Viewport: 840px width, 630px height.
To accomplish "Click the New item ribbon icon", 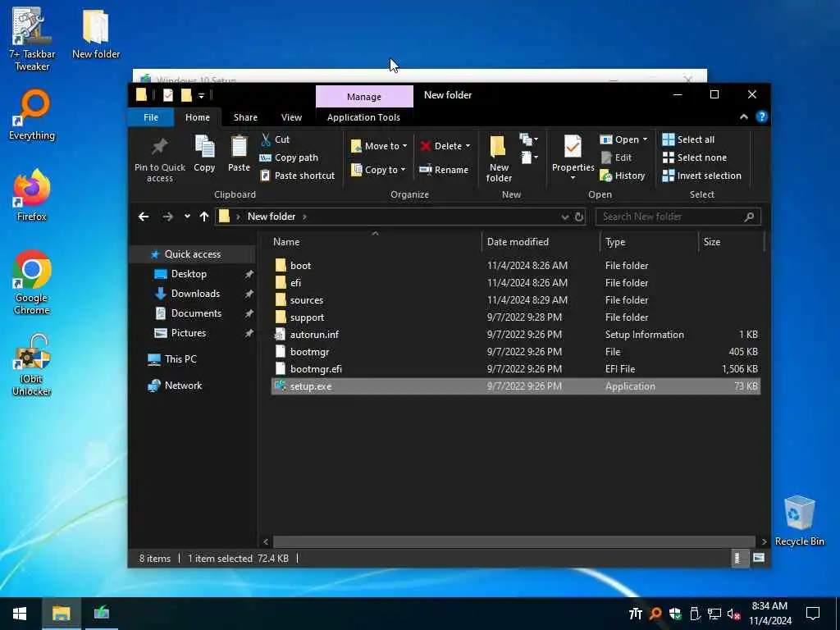I will coord(529,139).
